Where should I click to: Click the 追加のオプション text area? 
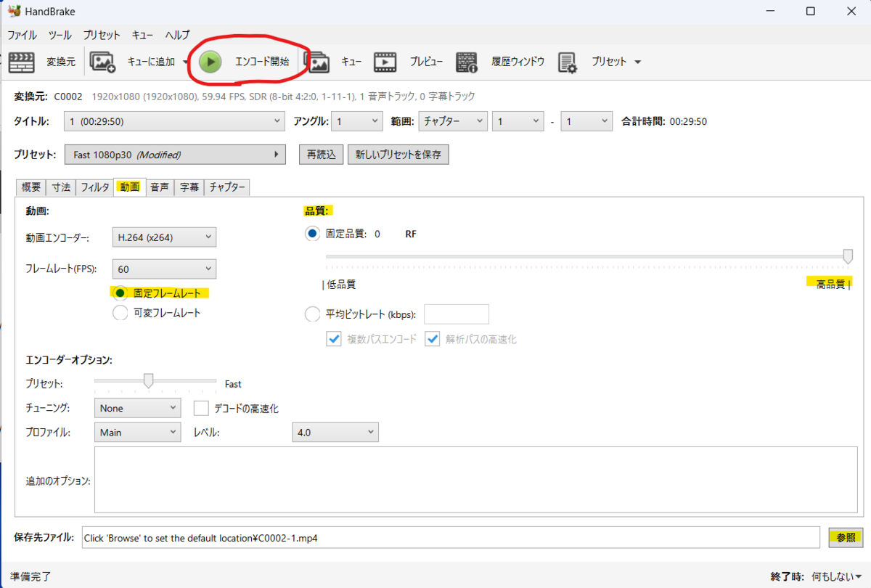click(475, 480)
